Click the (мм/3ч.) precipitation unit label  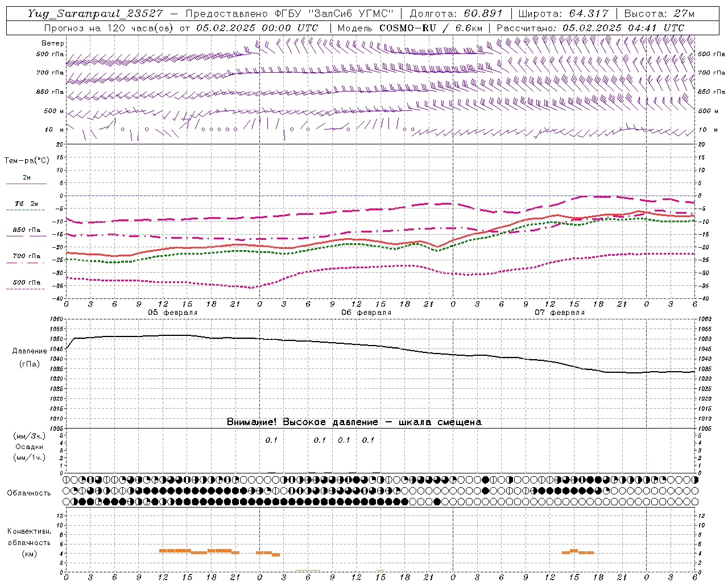point(30,436)
